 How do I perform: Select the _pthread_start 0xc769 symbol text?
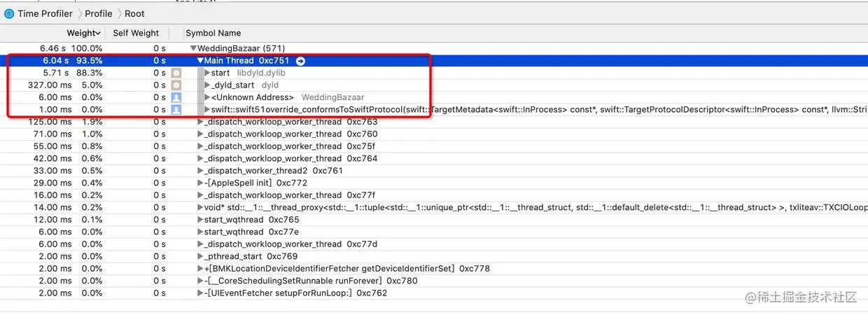251,257
